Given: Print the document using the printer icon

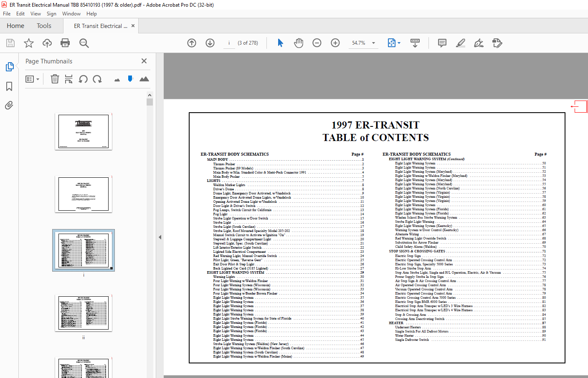Looking at the screenshot, I should pos(65,43).
